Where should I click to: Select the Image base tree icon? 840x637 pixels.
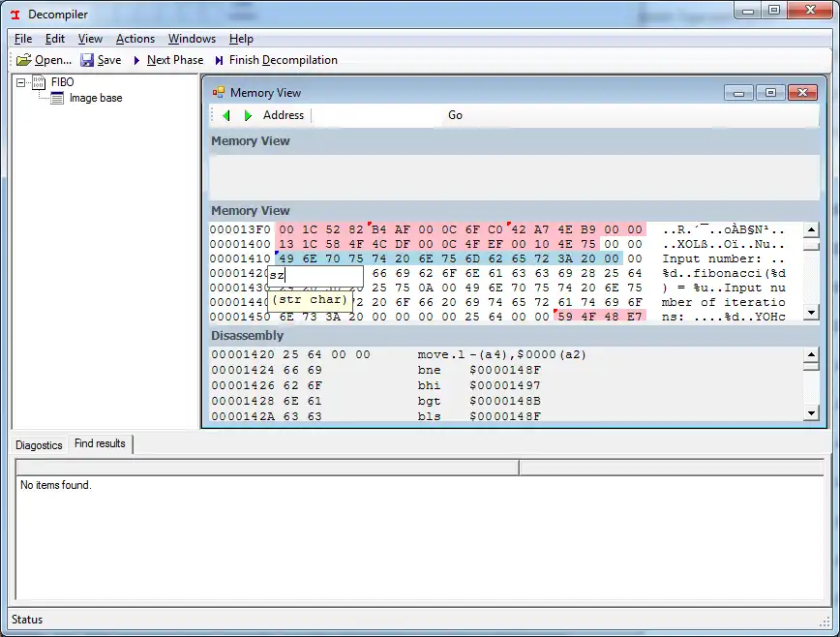[x=56, y=98]
